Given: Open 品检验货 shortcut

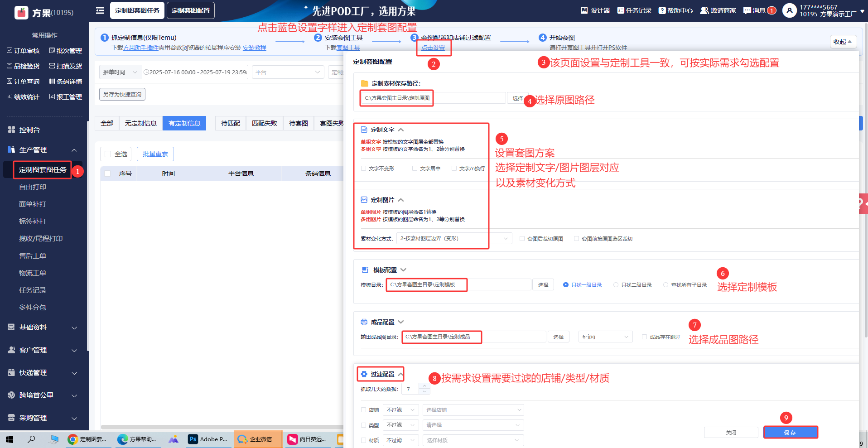Looking at the screenshot, I should pyautogui.click(x=23, y=66).
